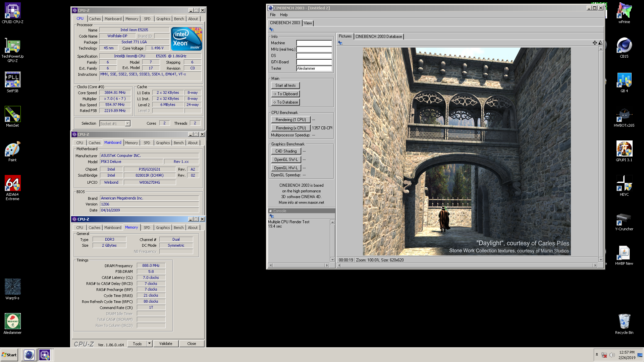This screenshot has height=362, width=644.
Task: Click the pin icon in Console panel
Action: pyautogui.click(x=272, y=216)
